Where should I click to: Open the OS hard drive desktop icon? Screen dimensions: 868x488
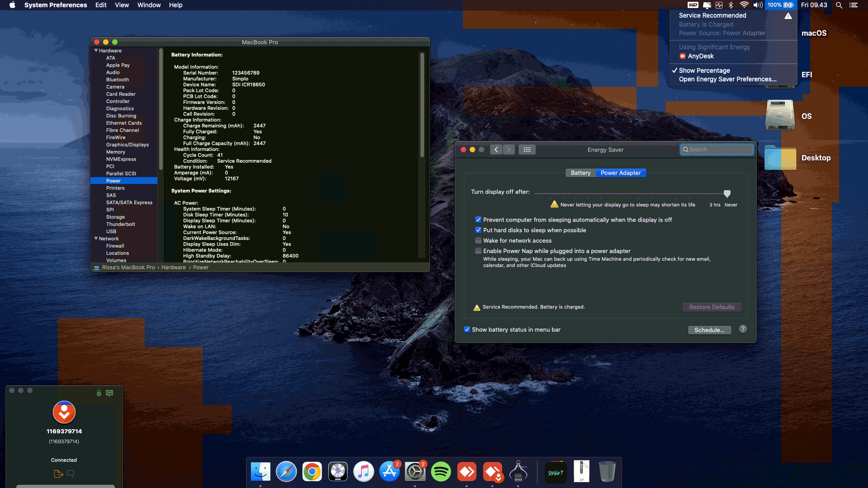tap(780, 115)
